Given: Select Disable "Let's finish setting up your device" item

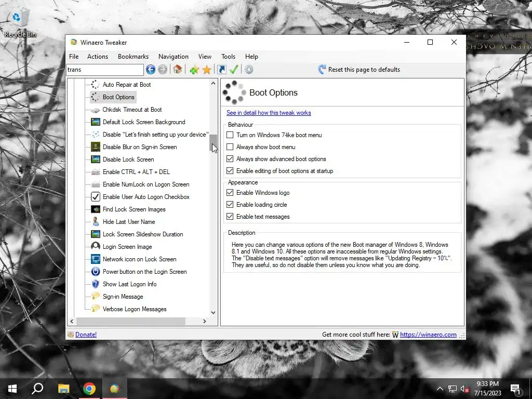Looking at the screenshot, I should click(x=155, y=135).
